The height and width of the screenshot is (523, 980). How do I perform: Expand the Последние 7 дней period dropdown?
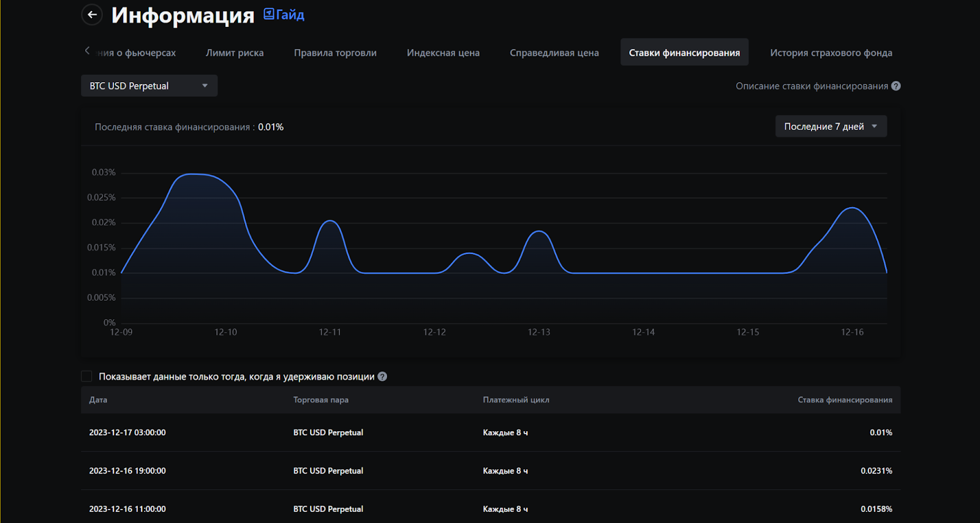[831, 126]
